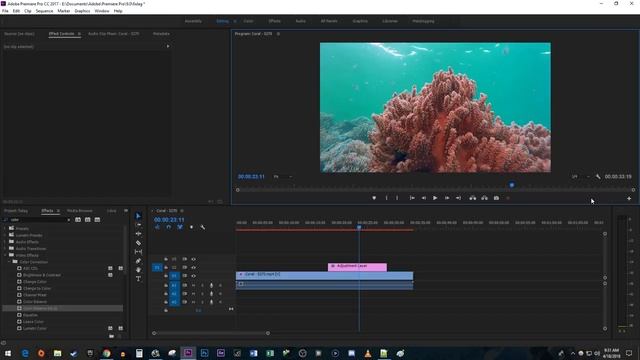
Task: Step forward one frame
Action: pos(447,198)
